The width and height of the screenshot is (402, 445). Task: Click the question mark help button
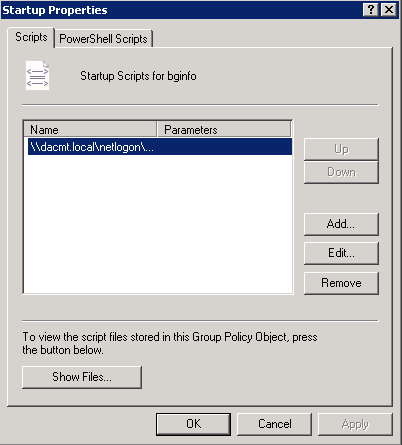coord(371,9)
